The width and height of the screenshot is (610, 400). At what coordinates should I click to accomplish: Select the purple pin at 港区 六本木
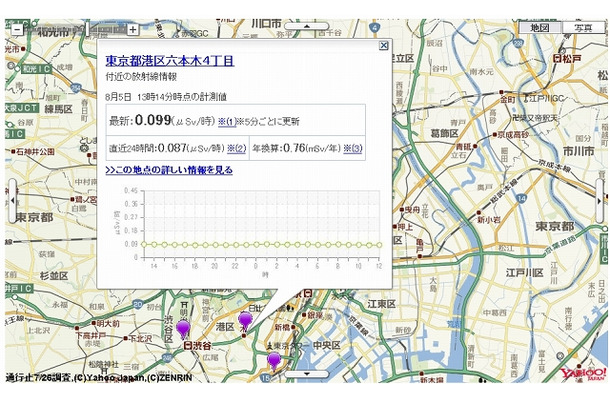coord(245,320)
